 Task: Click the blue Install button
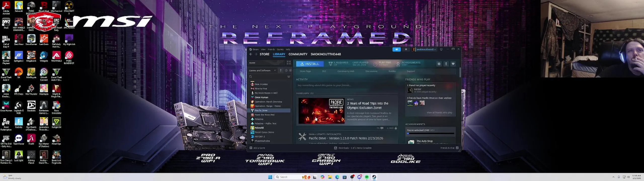tap(310, 64)
